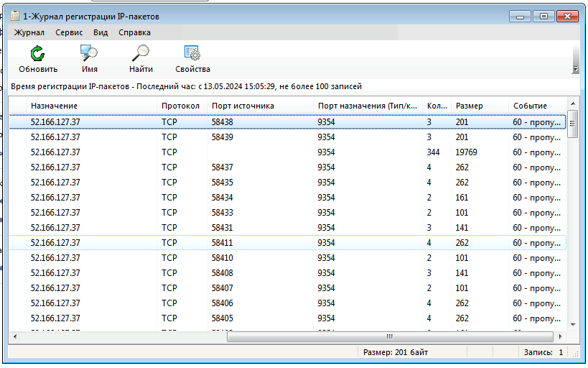Select the row with source port 58431
The width and height of the screenshot is (588, 368).
click(x=288, y=228)
